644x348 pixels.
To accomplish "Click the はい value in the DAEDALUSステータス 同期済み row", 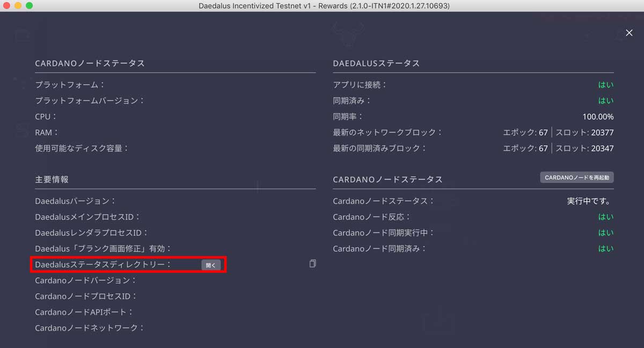I will coord(606,100).
